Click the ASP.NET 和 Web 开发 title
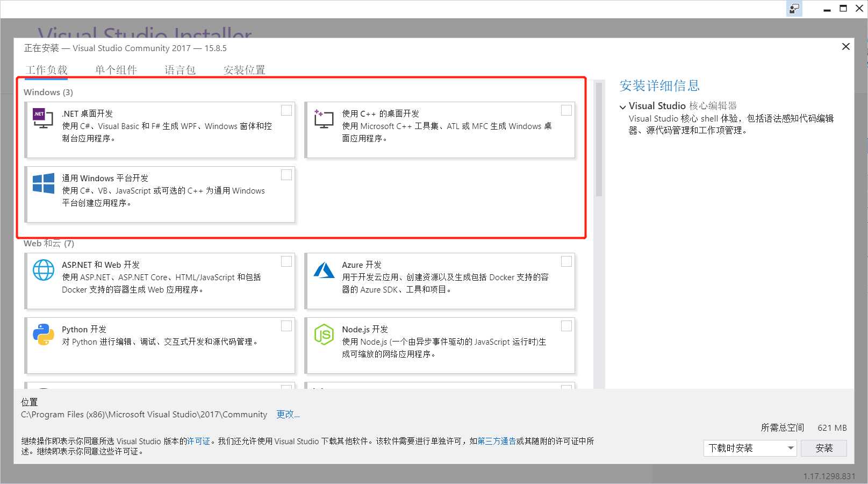Viewport: 868px width, 484px height. coord(101,265)
